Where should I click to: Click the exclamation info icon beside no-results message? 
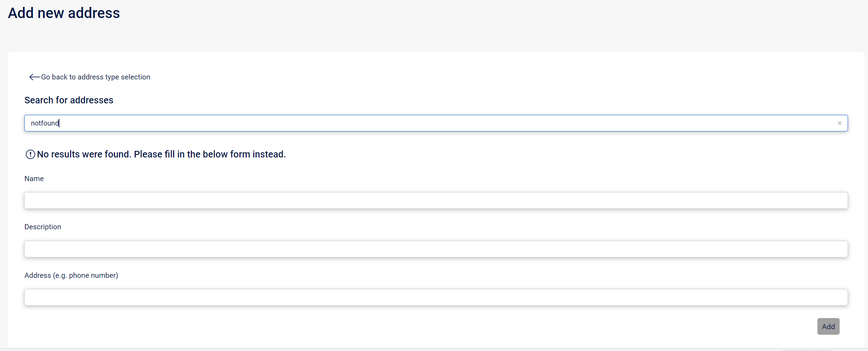click(x=30, y=154)
